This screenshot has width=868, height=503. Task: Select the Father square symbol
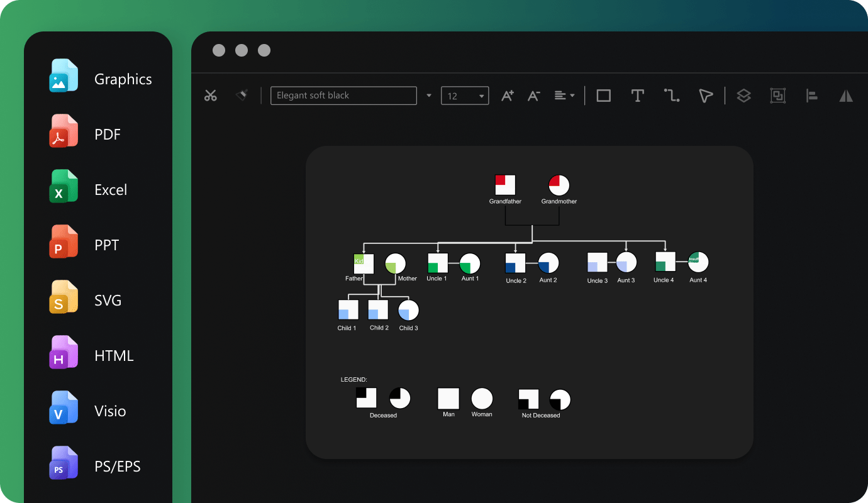click(x=364, y=263)
